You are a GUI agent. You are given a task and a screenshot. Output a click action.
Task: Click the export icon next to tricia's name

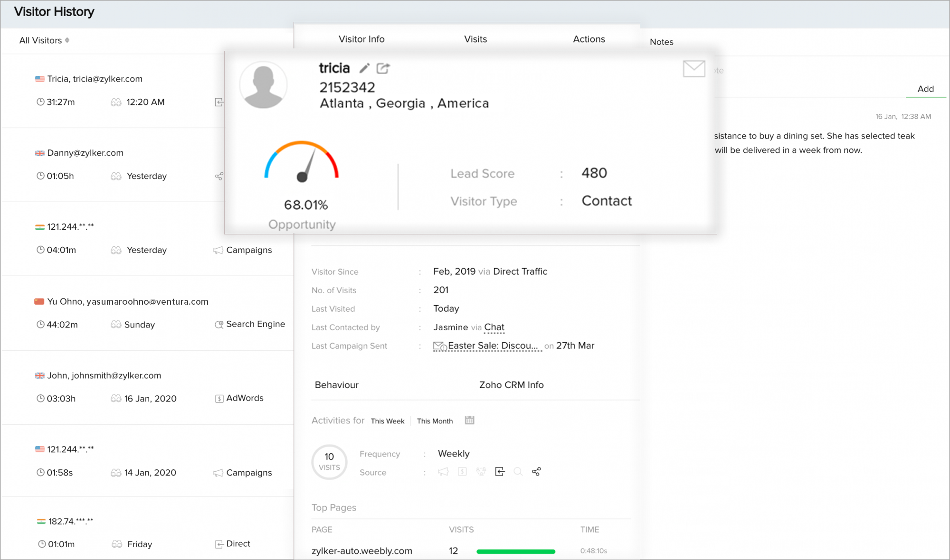383,68
